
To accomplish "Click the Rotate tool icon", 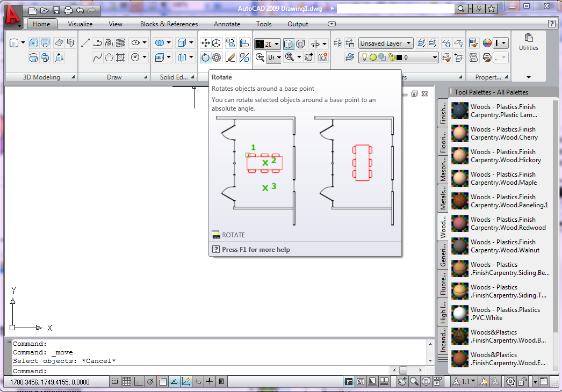I will (205, 57).
